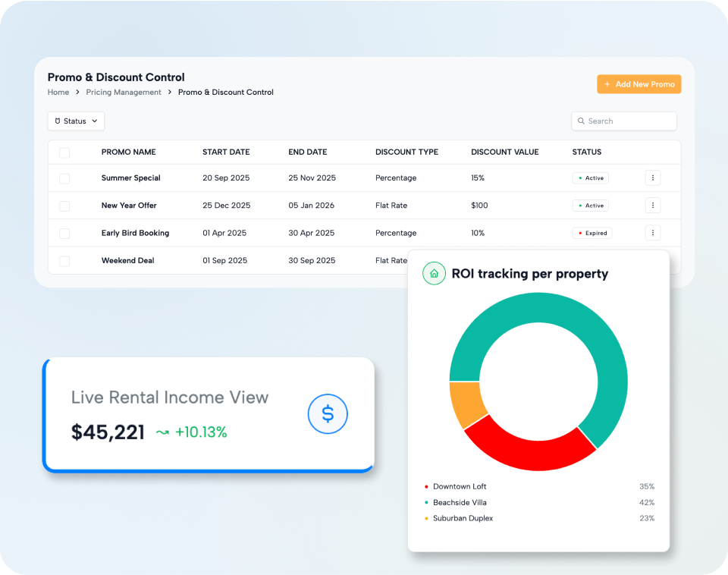
Task: Click the magnifier icon in the search box
Action: pos(582,121)
